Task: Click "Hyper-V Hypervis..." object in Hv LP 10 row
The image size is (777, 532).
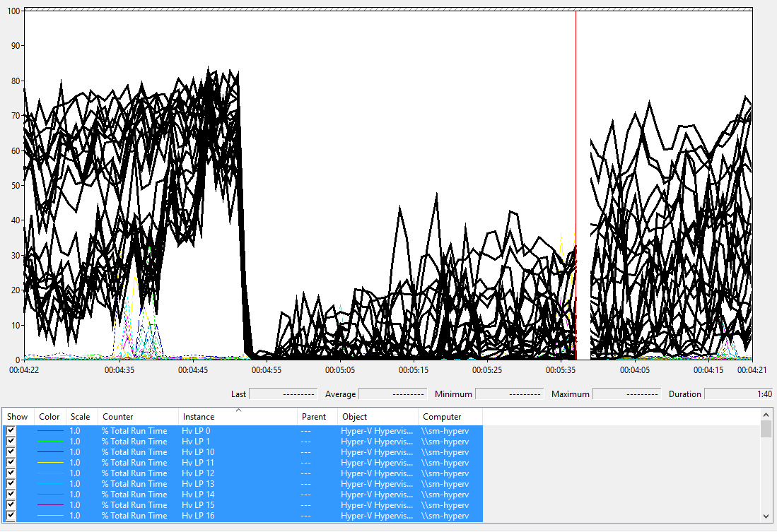Action: [x=377, y=451]
